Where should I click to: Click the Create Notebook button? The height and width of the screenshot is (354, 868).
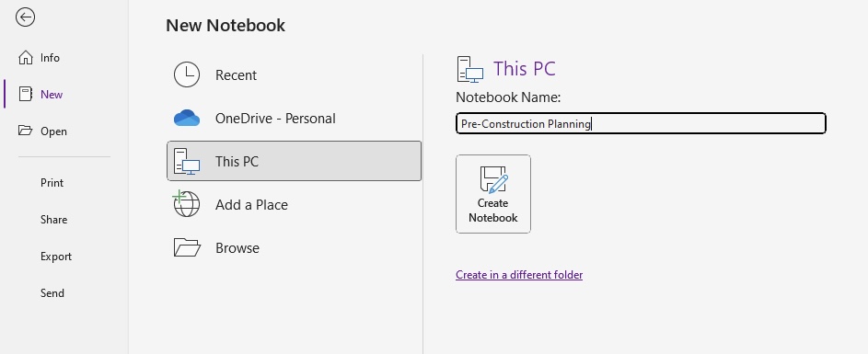click(493, 194)
